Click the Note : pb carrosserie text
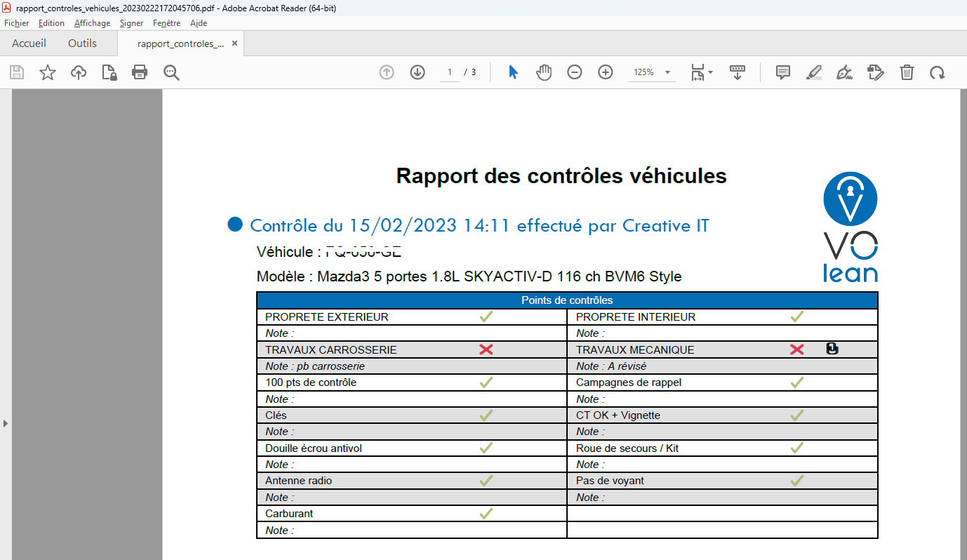Image resolution: width=967 pixels, height=560 pixels. pos(315,366)
